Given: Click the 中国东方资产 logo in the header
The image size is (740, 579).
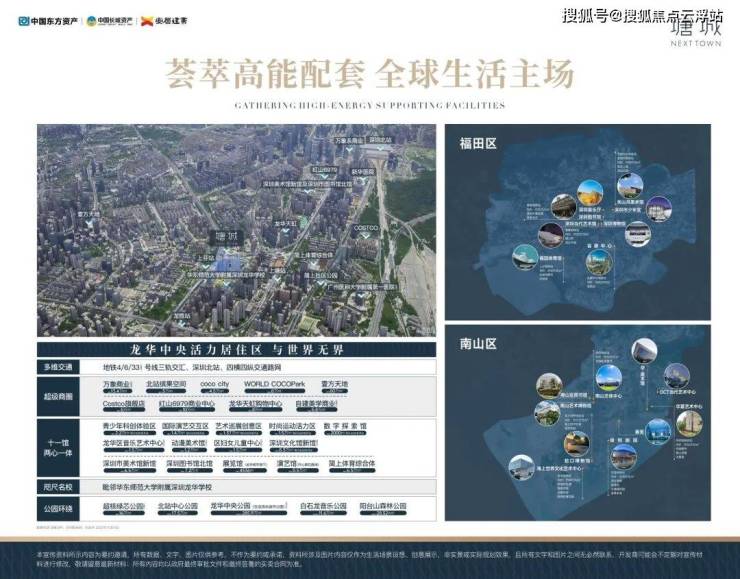Looking at the screenshot, I should click(48, 21).
